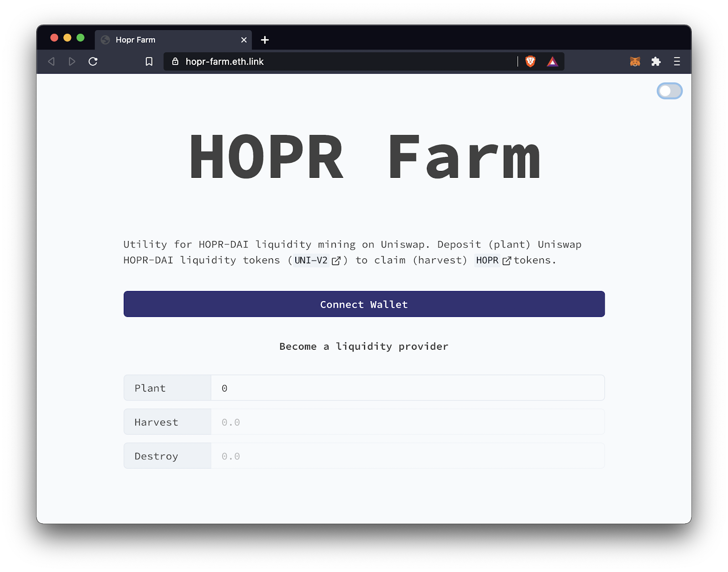Bookmark this page with bookmark icon

point(149,61)
